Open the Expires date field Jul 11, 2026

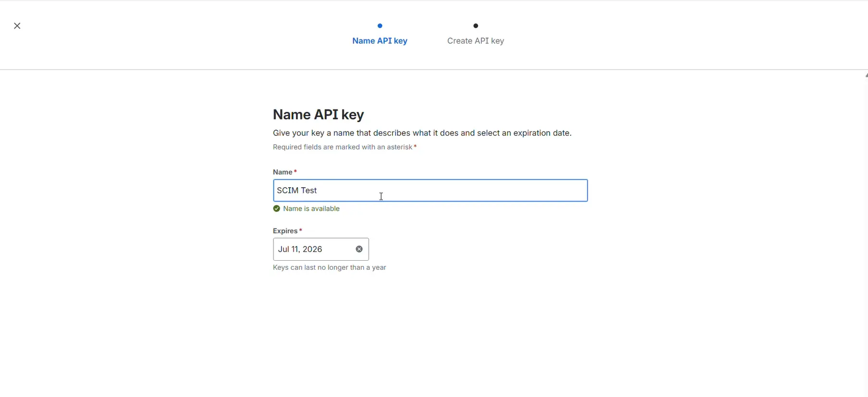[x=321, y=249]
